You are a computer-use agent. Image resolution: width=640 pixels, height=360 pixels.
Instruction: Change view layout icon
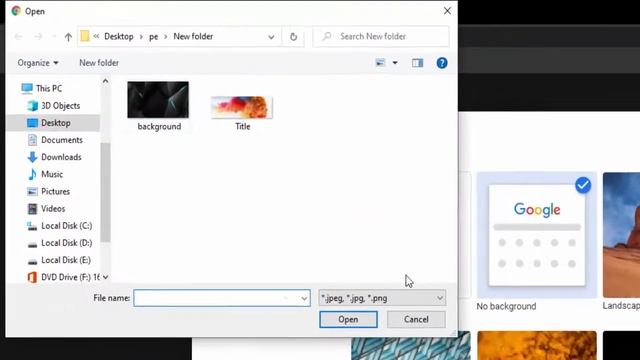(380, 63)
